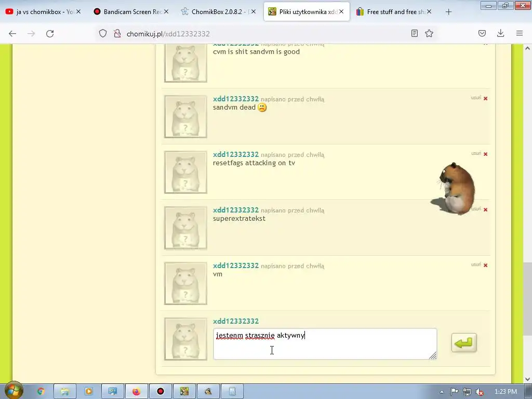Click the muted volume tray icon
532x399 pixels.
click(x=479, y=392)
